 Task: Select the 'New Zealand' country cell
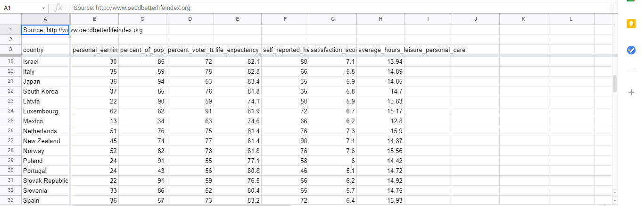[46, 141]
